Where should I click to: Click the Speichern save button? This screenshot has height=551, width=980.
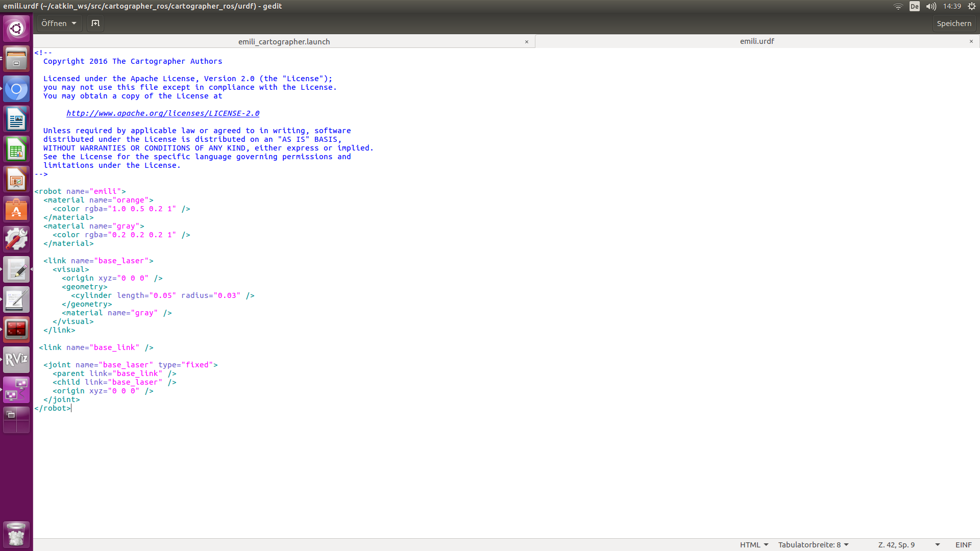(x=953, y=23)
